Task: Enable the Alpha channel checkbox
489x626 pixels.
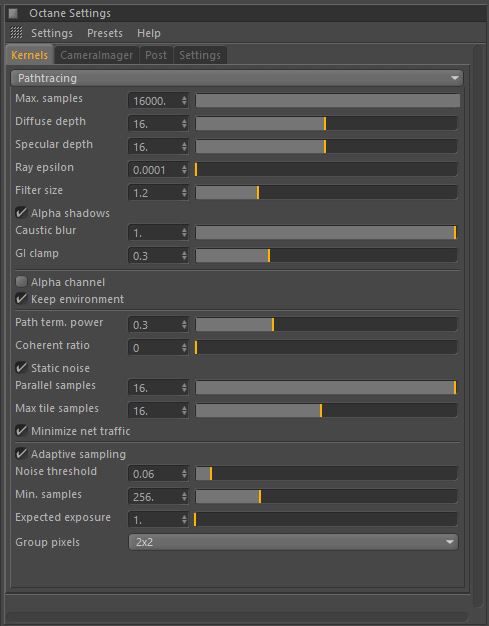Action: coord(21,281)
